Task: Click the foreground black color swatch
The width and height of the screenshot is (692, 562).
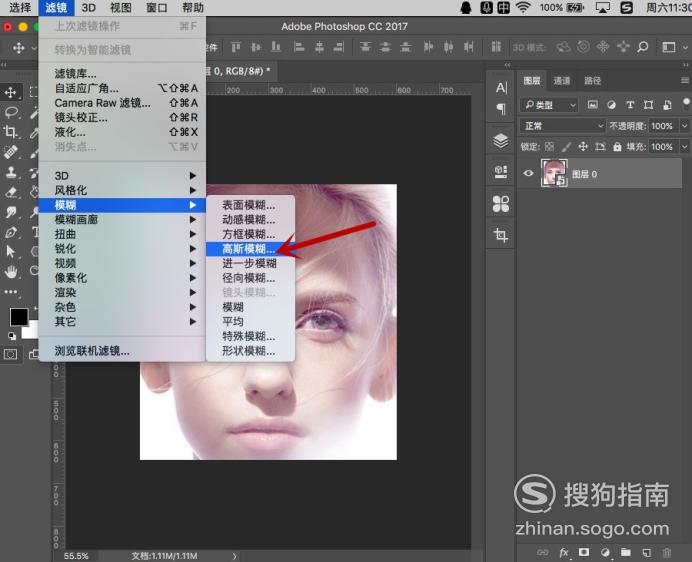Action: [19, 316]
